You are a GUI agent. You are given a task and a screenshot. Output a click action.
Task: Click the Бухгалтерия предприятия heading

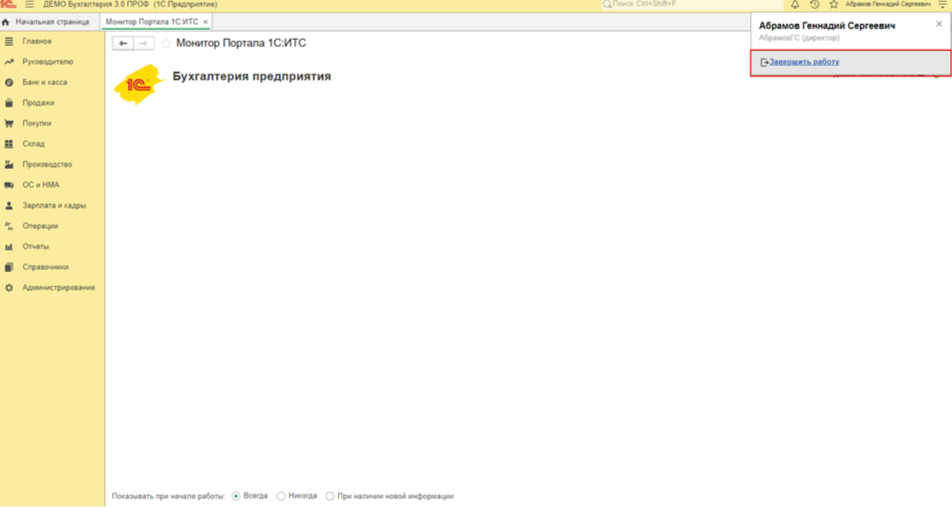pos(252,76)
